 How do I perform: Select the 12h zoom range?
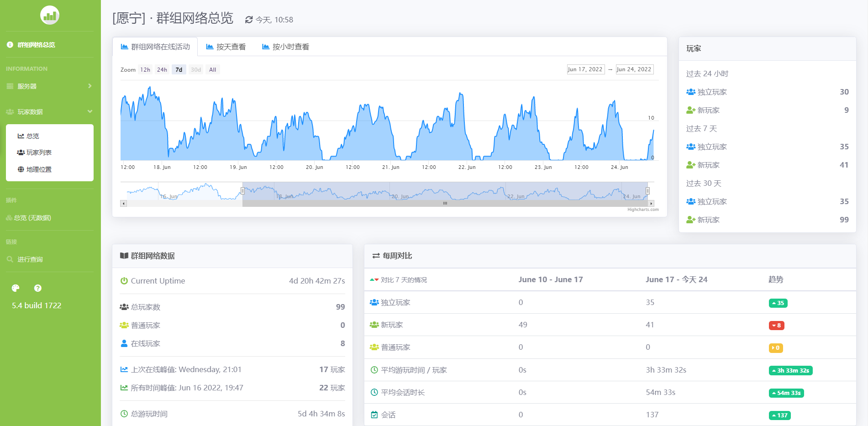145,70
